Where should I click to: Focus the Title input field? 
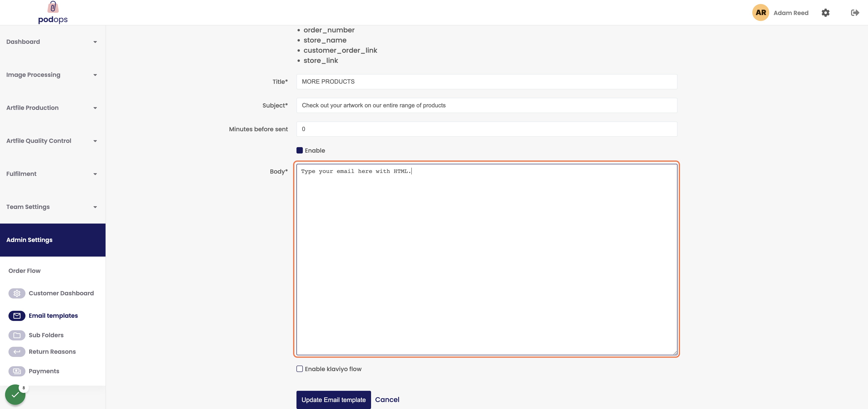point(487,82)
